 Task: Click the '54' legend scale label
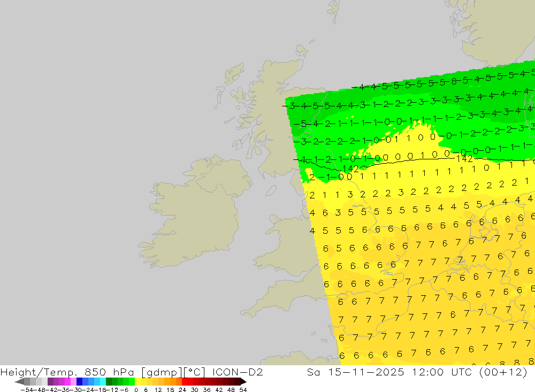point(243,390)
